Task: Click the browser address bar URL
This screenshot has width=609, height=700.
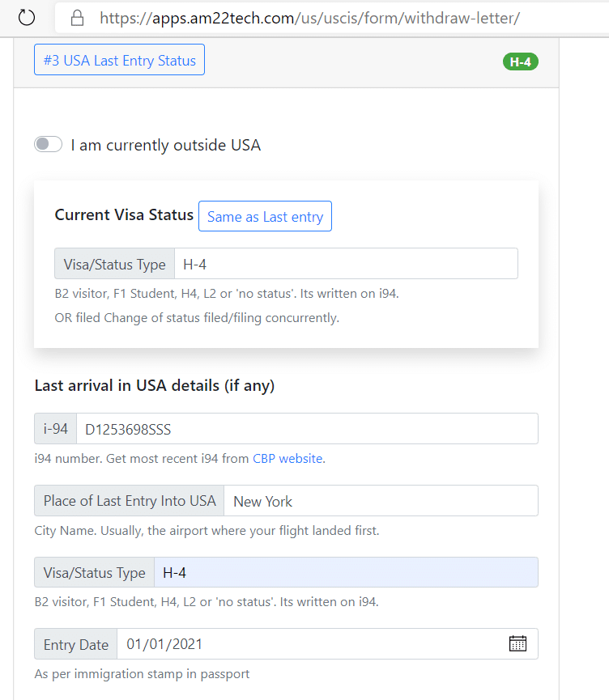Action: (309, 18)
